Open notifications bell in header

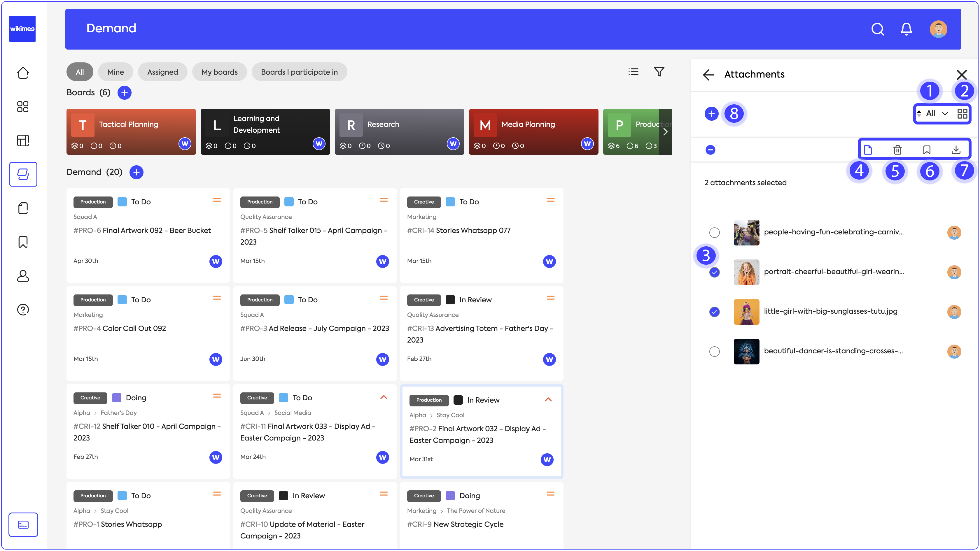coord(906,29)
